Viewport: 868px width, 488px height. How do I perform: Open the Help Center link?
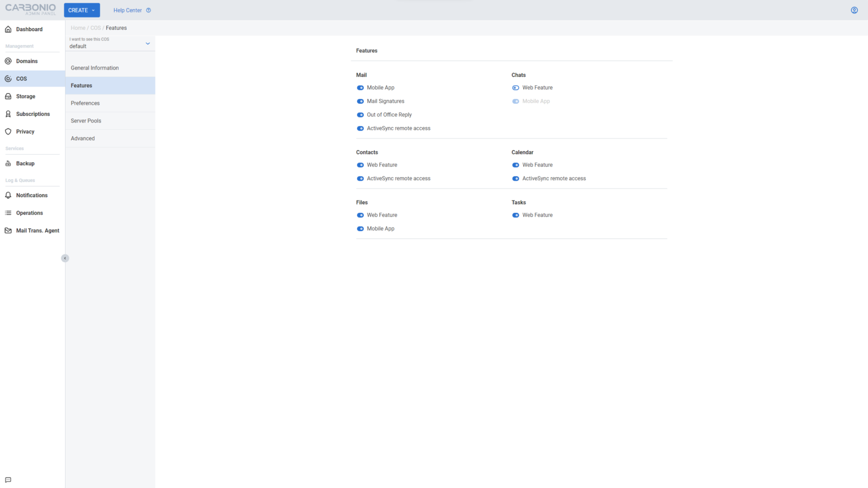coord(128,10)
